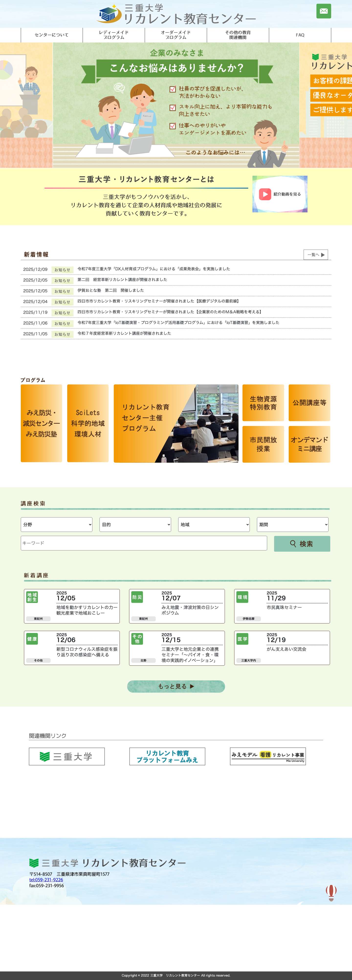This screenshot has height=980, width=352.
Task: Open the センターについて menu
Action: tap(52, 35)
